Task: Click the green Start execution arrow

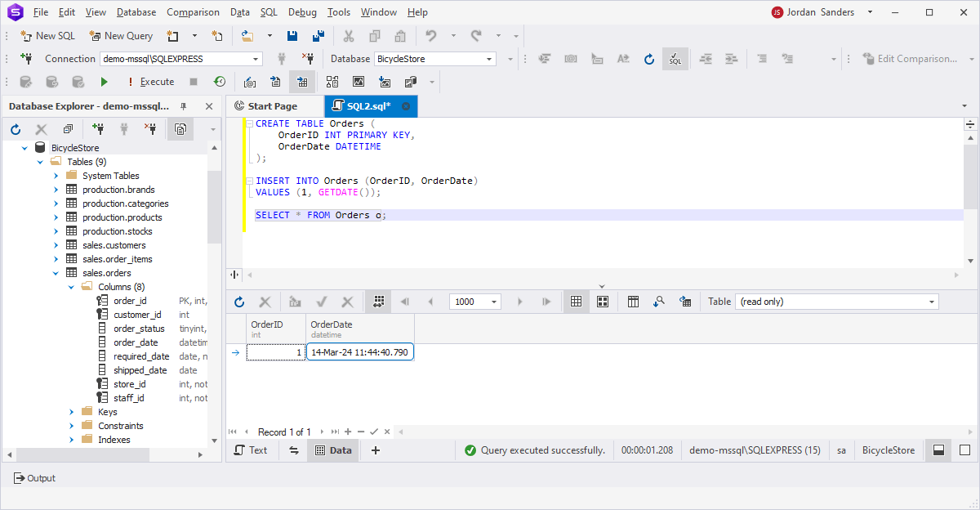Action: click(x=104, y=82)
